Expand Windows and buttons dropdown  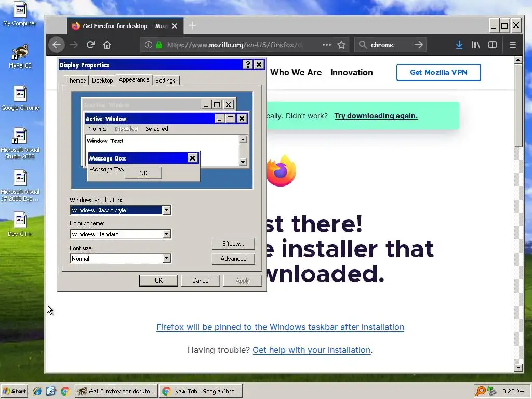click(x=166, y=210)
